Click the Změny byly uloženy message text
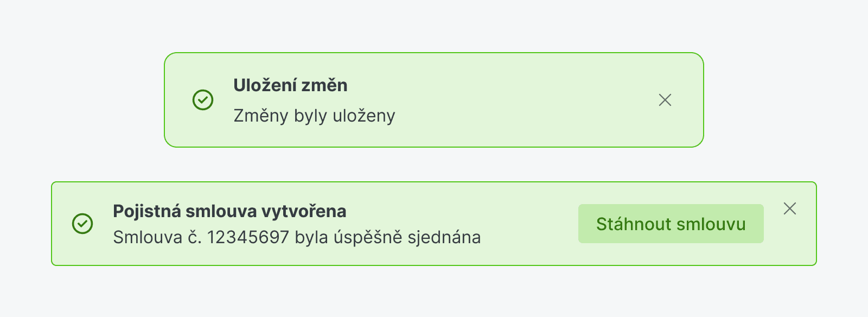 click(x=314, y=116)
